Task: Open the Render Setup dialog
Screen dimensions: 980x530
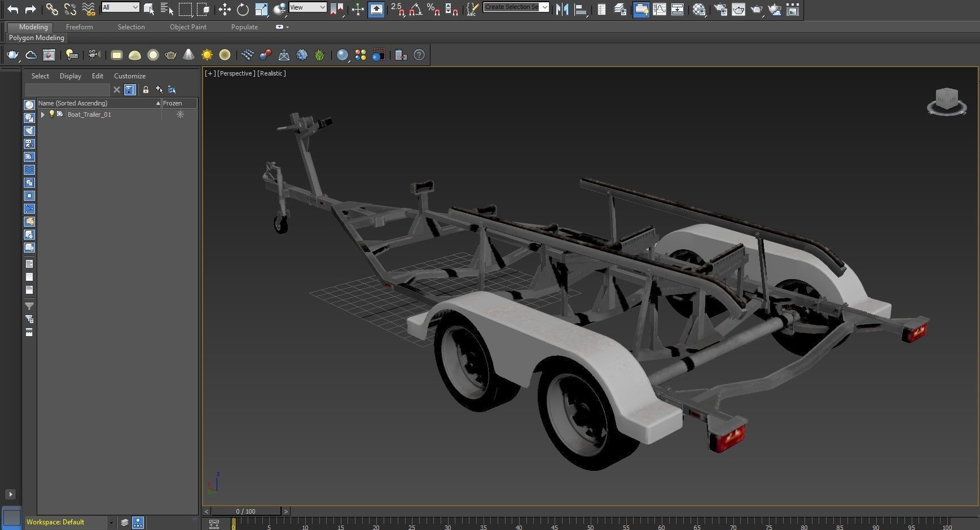Action: tap(720, 9)
